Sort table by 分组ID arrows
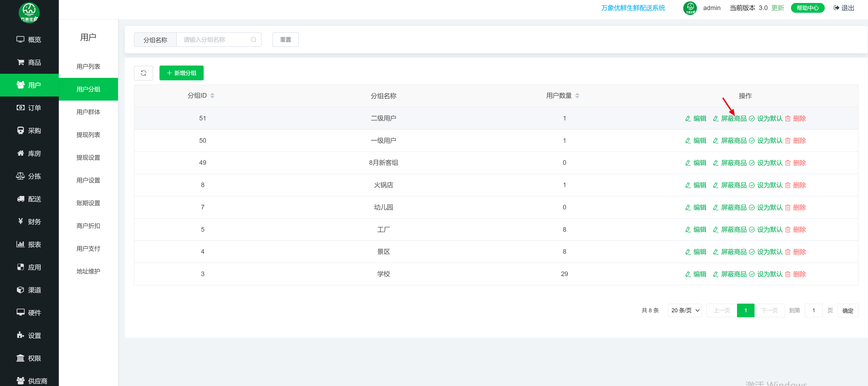Image resolution: width=868 pixels, height=386 pixels. coord(212,96)
